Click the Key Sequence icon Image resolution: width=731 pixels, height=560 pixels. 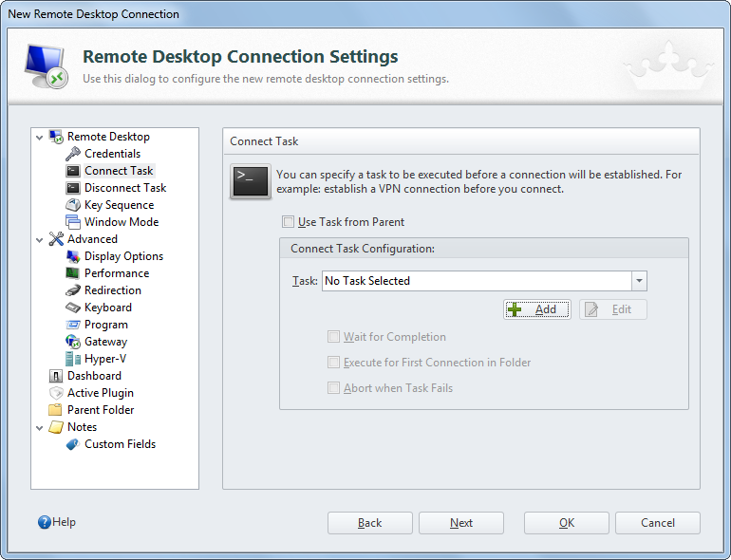[73, 205]
